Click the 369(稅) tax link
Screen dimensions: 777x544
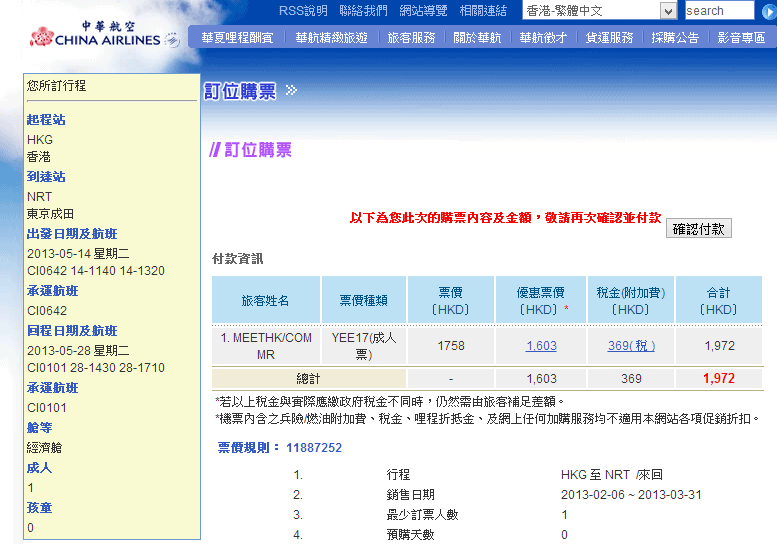(631, 346)
